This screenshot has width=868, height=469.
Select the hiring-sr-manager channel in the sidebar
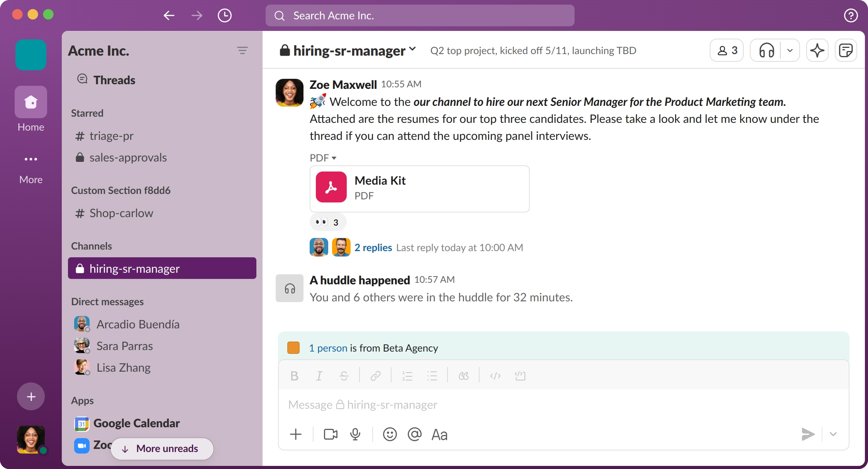tap(162, 268)
